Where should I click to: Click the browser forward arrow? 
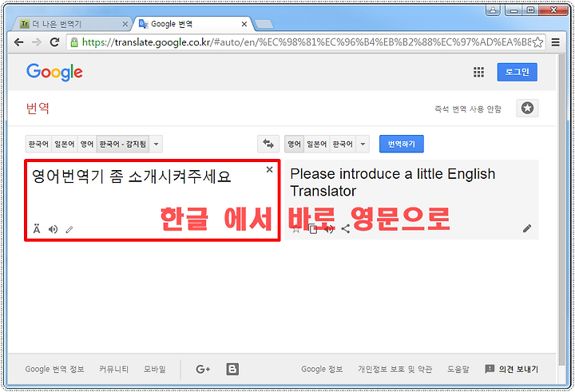[x=37, y=42]
